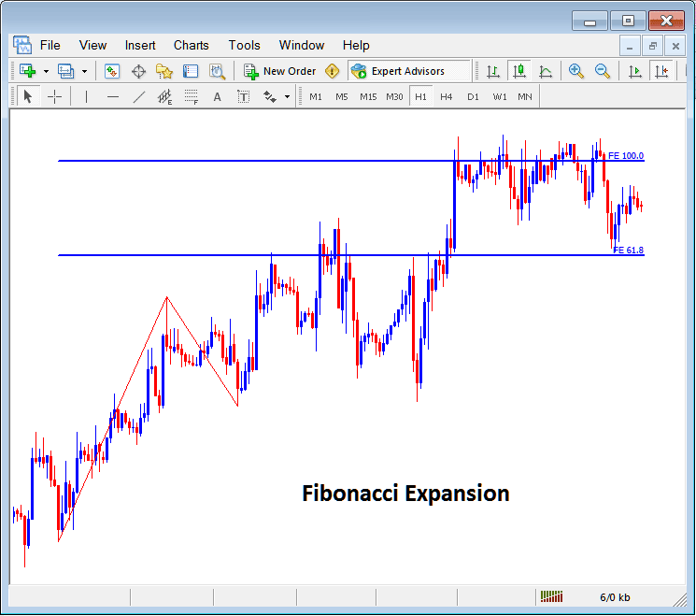The image size is (696, 616).
Task: Toggle the Auto Scroll chart button
Action: [x=635, y=71]
